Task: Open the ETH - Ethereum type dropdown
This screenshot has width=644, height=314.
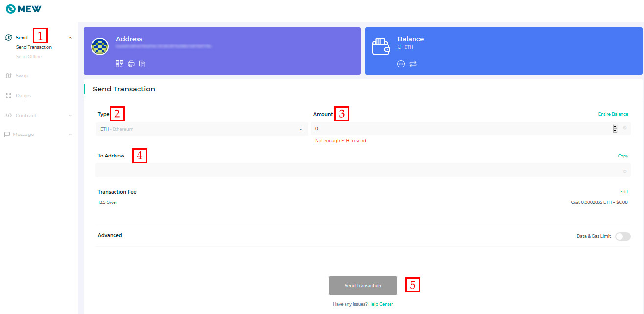Action: click(x=201, y=129)
